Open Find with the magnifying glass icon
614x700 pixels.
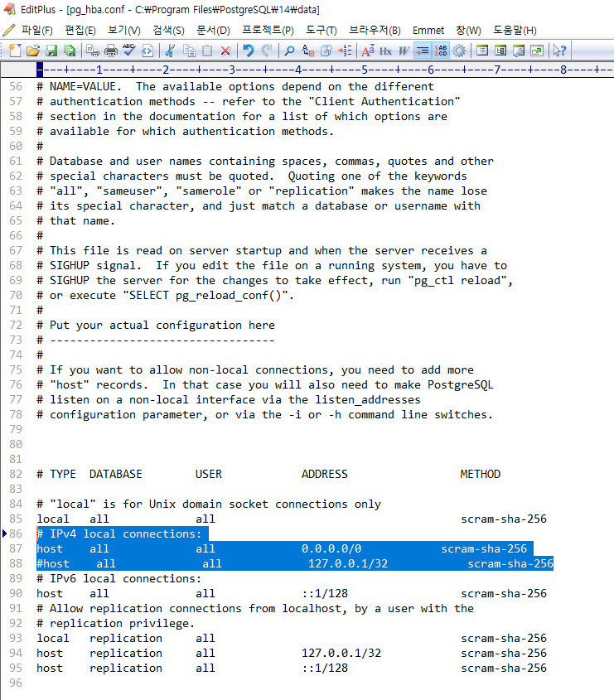[290, 51]
